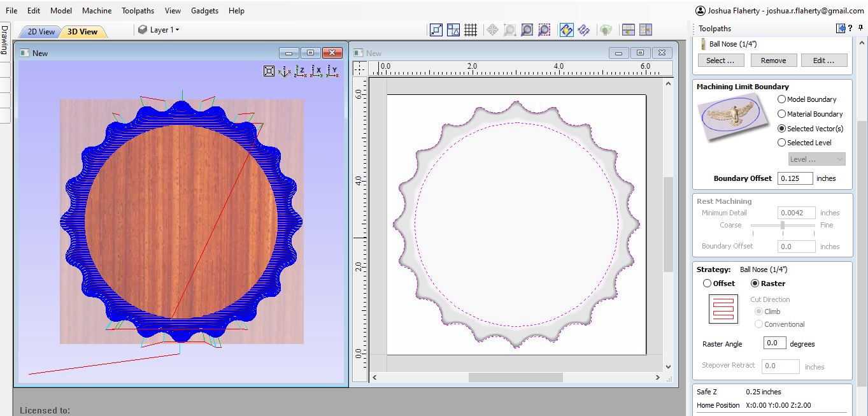
Task: Click the isometric view axes icon
Action: [x=285, y=71]
